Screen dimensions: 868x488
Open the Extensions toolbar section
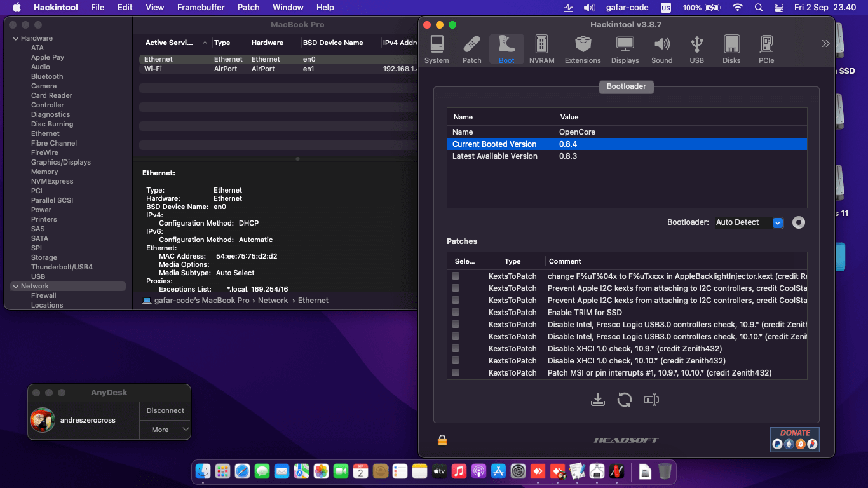[583, 50]
